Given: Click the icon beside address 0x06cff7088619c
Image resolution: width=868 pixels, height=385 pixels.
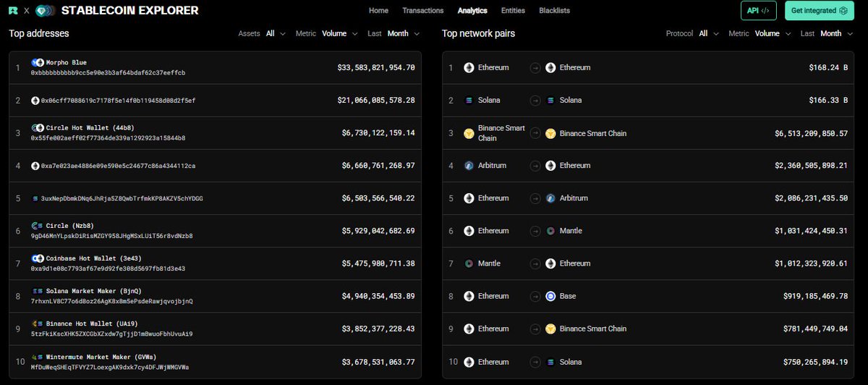Looking at the screenshot, I should (x=35, y=101).
